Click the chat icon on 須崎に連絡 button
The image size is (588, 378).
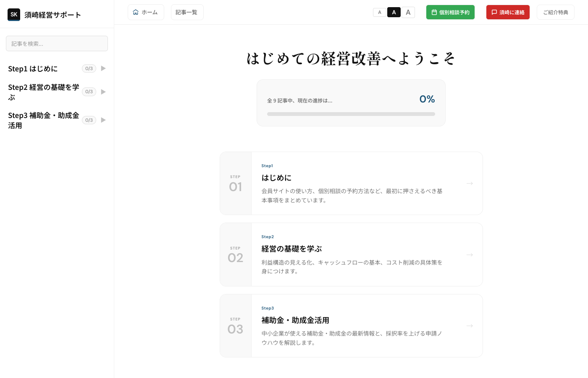coord(494,12)
